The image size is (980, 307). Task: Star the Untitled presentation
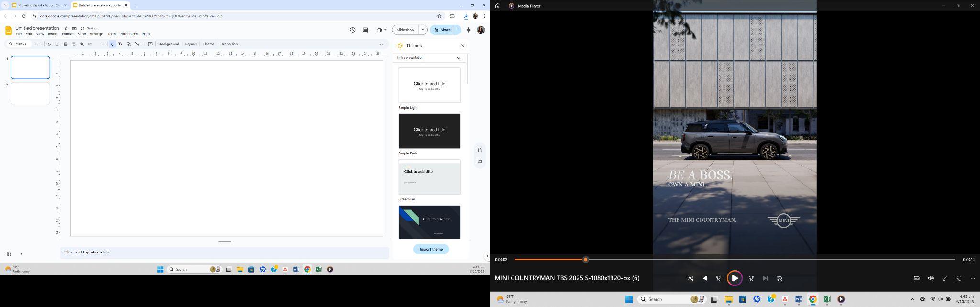click(66, 28)
